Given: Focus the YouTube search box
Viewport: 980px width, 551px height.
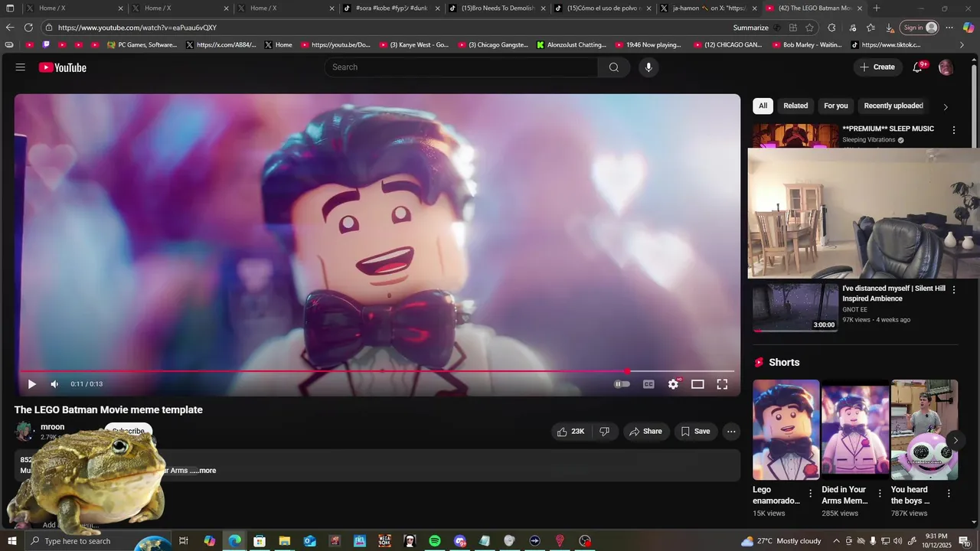Looking at the screenshot, I should [x=461, y=67].
